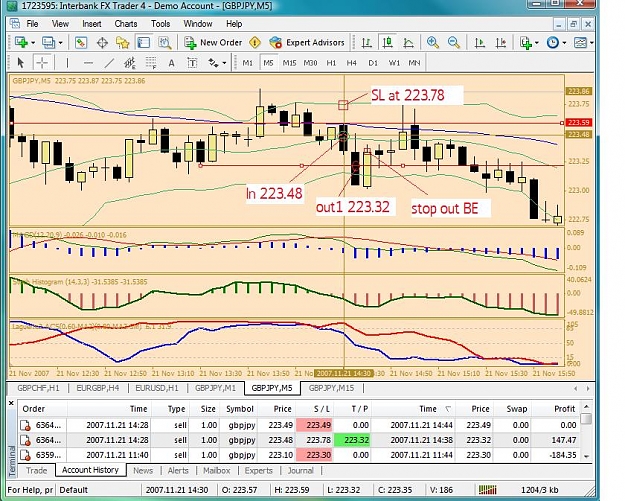Screen dimensions: 625x501
Task: Select the Text (A) tool
Action: [171, 63]
